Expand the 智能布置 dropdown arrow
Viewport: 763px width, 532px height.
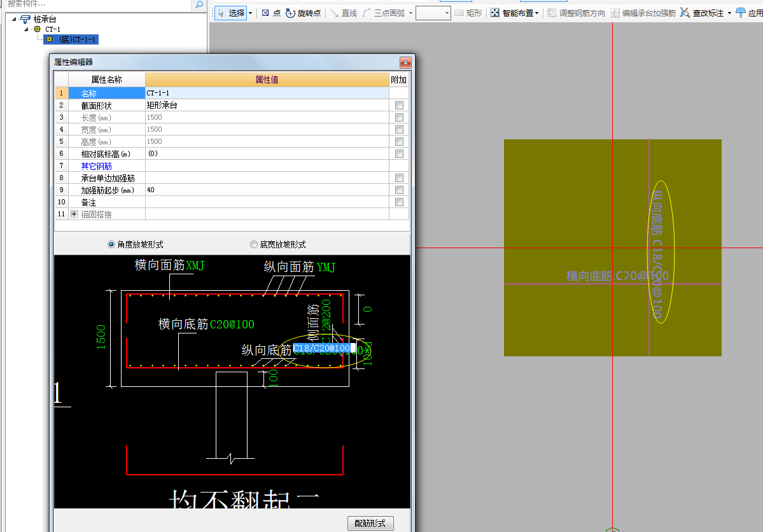(x=536, y=13)
